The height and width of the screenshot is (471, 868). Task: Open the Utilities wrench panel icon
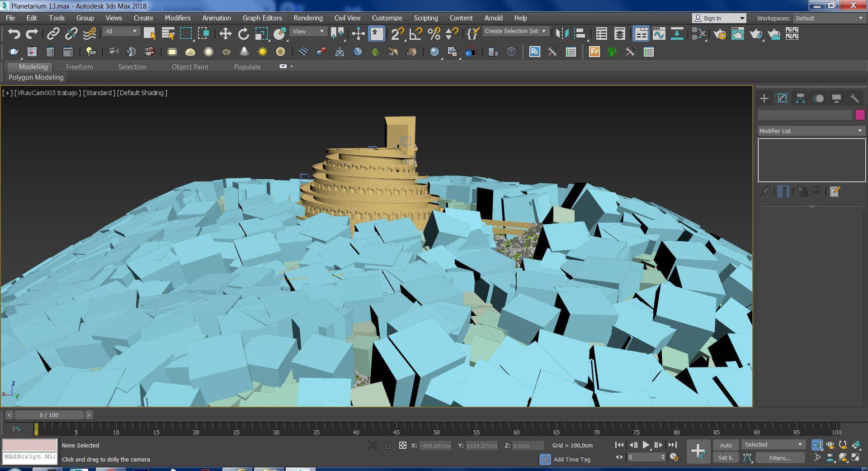[854, 99]
